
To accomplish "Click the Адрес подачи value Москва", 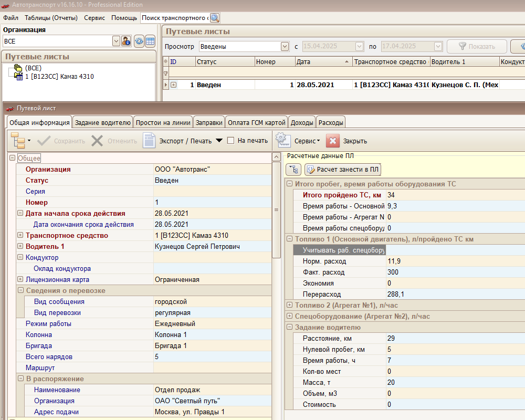I will pyautogui.click(x=213, y=412).
